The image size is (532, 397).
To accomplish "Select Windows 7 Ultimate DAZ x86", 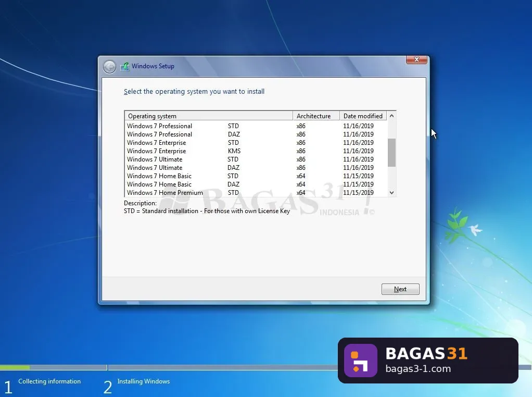I will 256,167.
